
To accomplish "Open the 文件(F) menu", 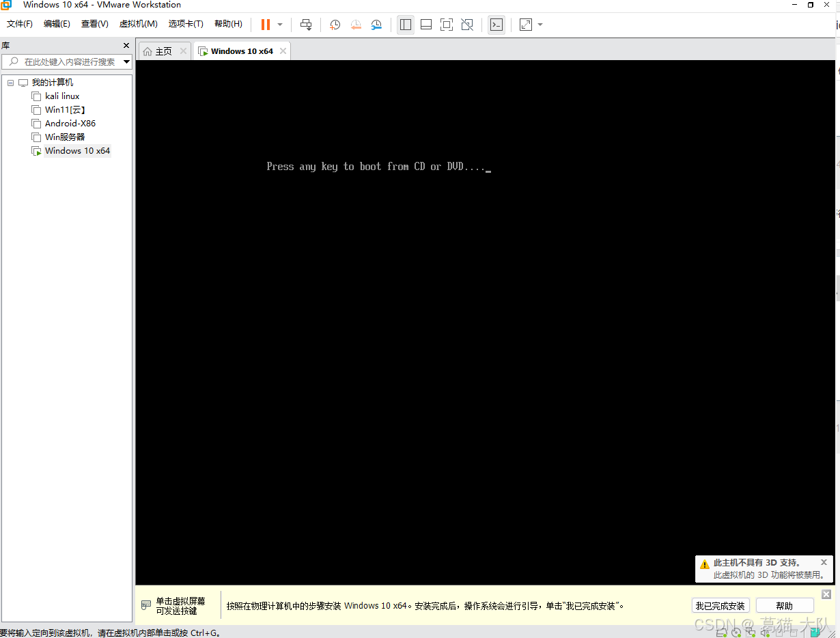I will tap(20, 24).
